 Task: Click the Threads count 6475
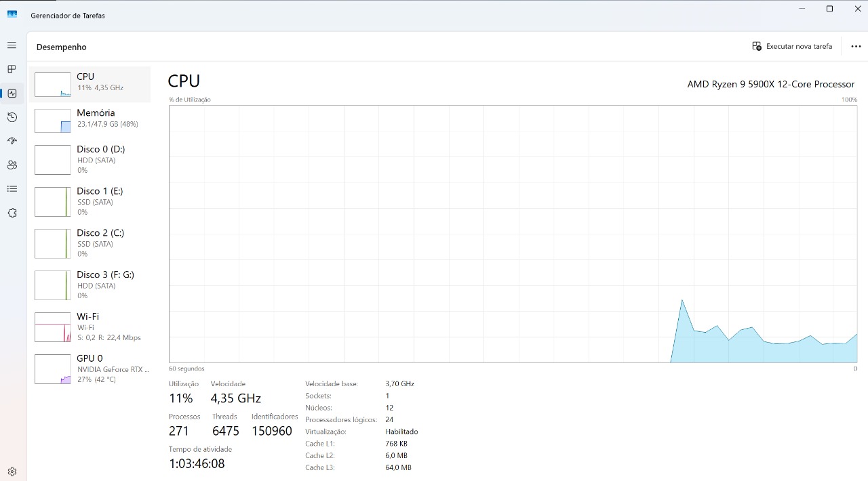pos(226,431)
